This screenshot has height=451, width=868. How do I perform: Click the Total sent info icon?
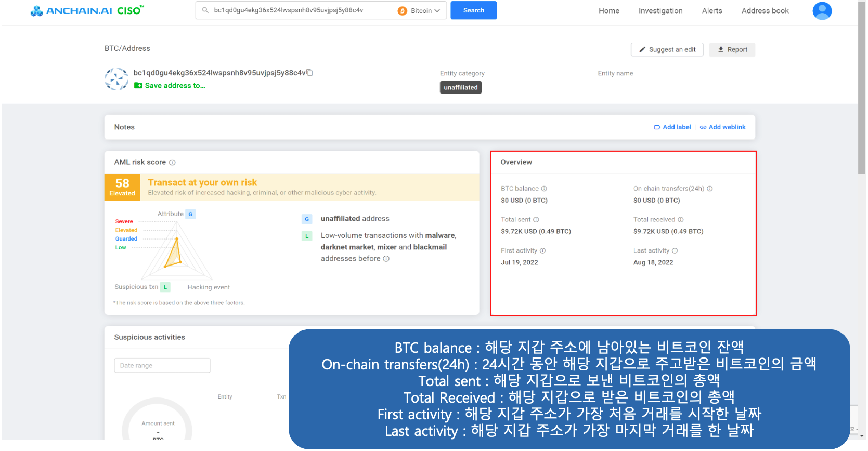coord(536,220)
